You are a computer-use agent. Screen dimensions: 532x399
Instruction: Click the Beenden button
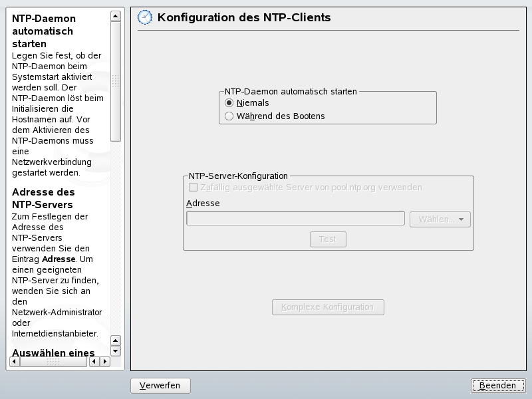tap(497, 385)
